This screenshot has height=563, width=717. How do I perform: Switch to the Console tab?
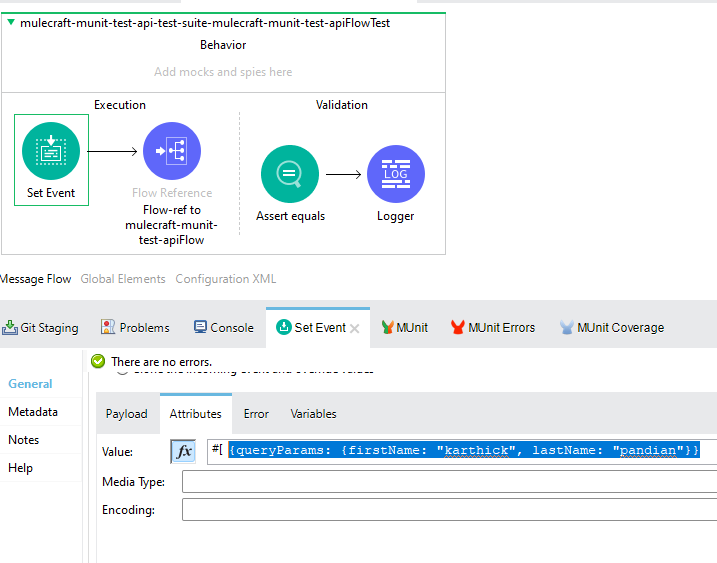pyautogui.click(x=223, y=327)
